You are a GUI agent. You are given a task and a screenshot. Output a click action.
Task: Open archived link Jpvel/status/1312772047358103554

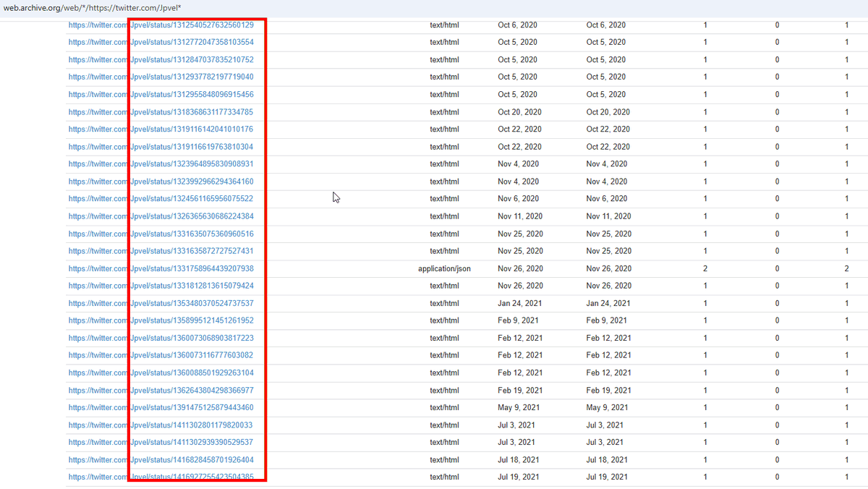(161, 42)
